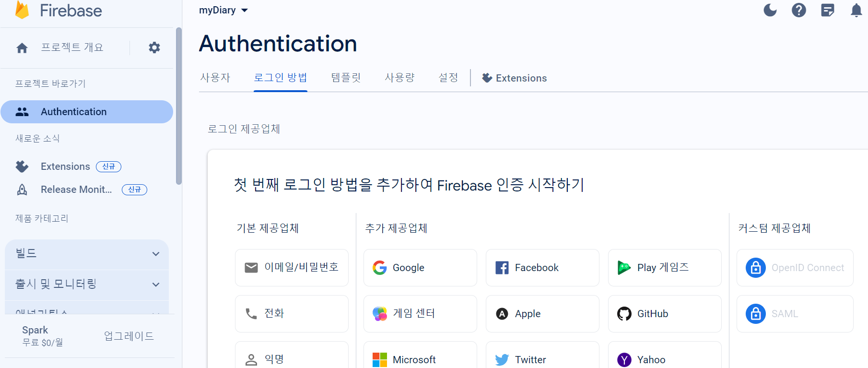Select the 전화 sign-in provider
Image resolution: width=868 pixels, height=368 pixels.
coord(292,314)
